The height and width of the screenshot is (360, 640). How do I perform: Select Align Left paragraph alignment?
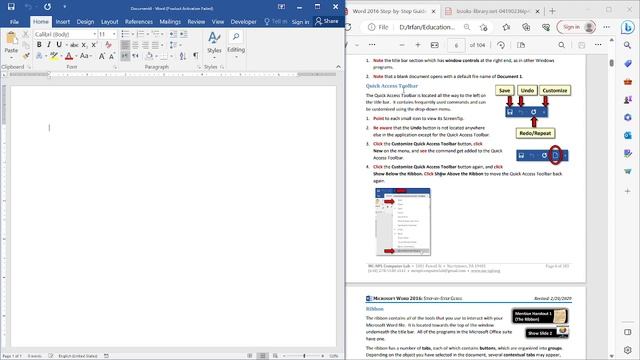125,45
